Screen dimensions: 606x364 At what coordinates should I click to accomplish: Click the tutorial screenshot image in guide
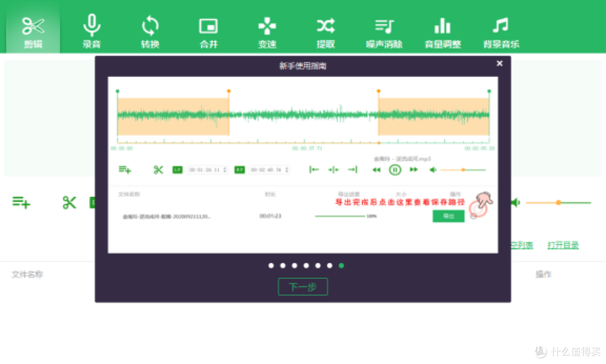pos(303,165)
